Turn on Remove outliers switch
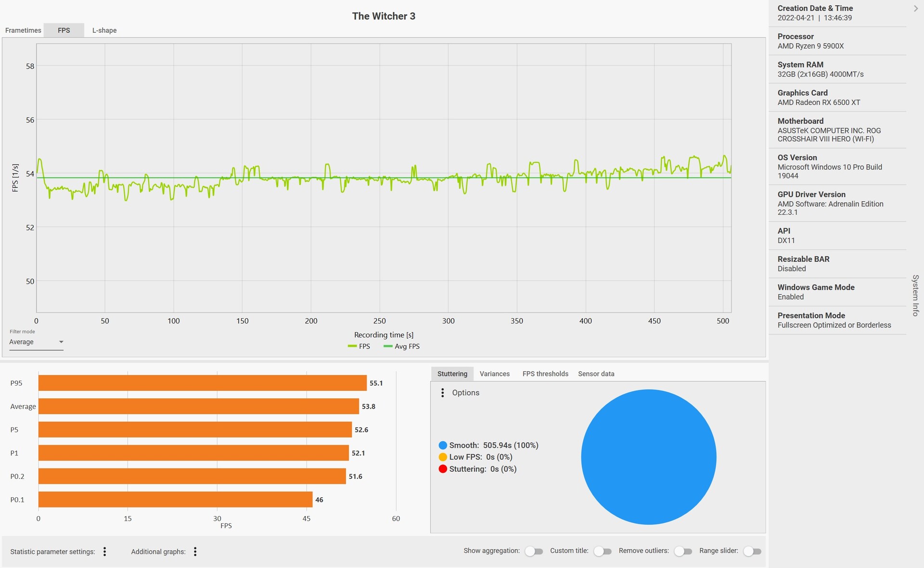 click(682, 551)
